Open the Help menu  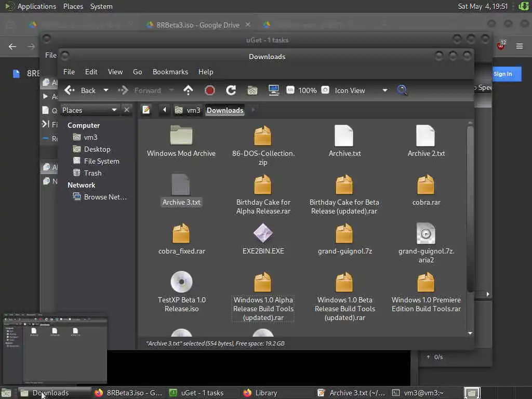click(206, 72)
